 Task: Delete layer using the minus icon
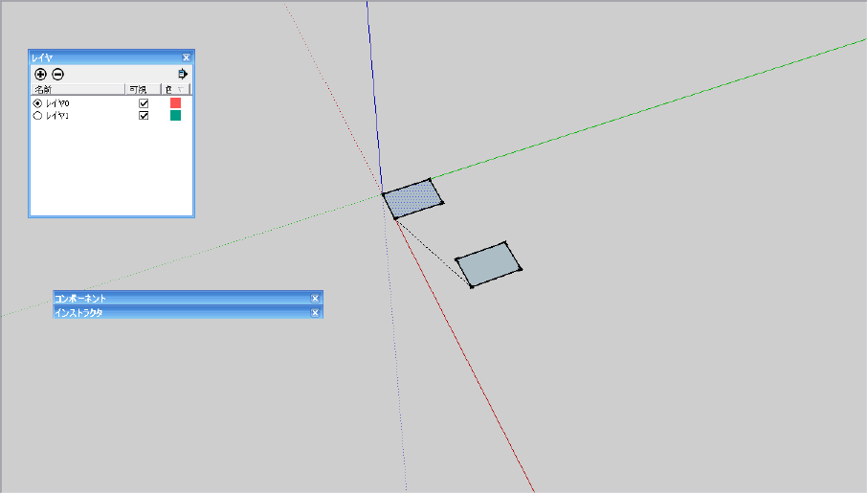(x=58, y=75)
